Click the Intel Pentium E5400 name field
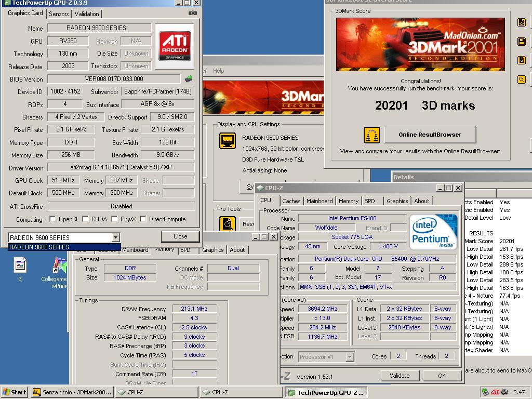 click(x=352, y=218)
